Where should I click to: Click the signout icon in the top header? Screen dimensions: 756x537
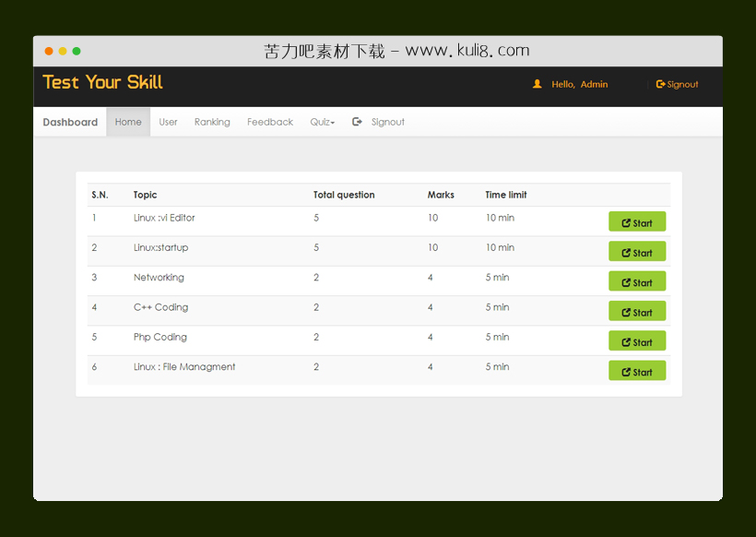[x=660, y=84]
